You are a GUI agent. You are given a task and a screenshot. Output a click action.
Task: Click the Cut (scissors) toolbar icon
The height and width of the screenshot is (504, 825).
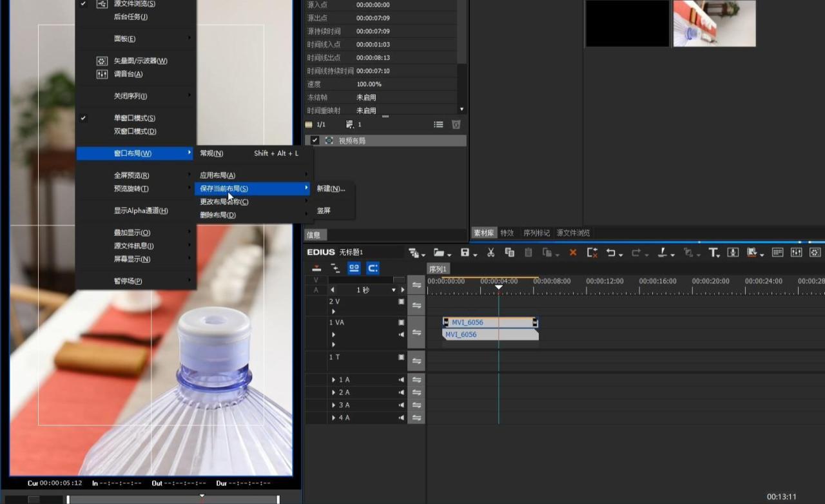click(x=490, y=253)
